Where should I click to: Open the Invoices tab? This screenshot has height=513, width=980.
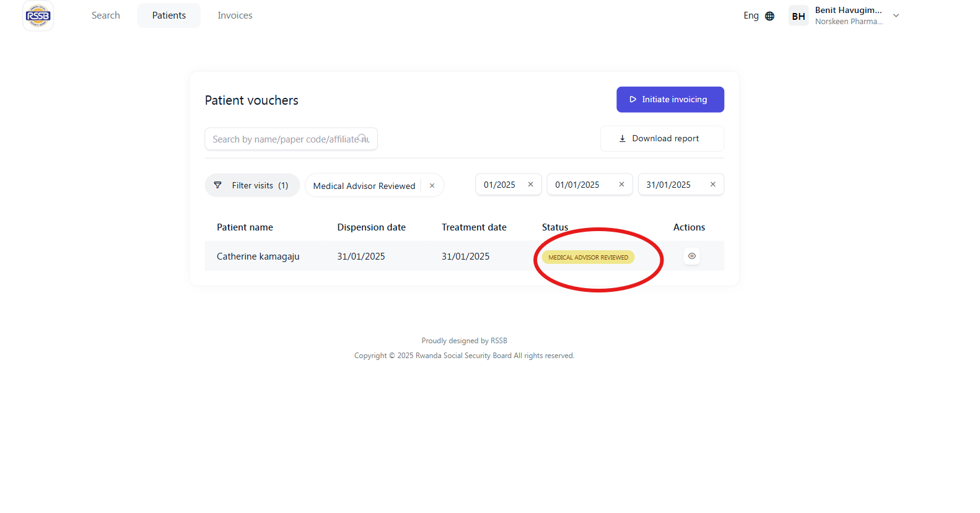coord(235,15)
